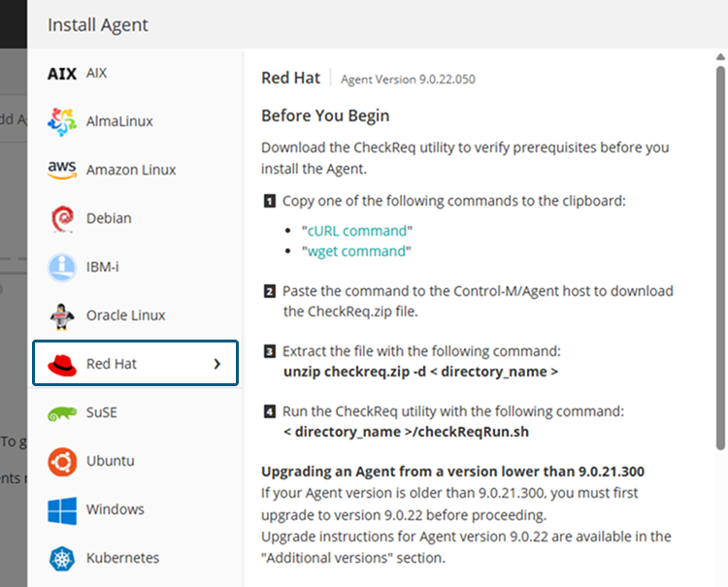Click the Debian swirl icon
The height and width of the screenshot is (587, 728).
[62, 218]
